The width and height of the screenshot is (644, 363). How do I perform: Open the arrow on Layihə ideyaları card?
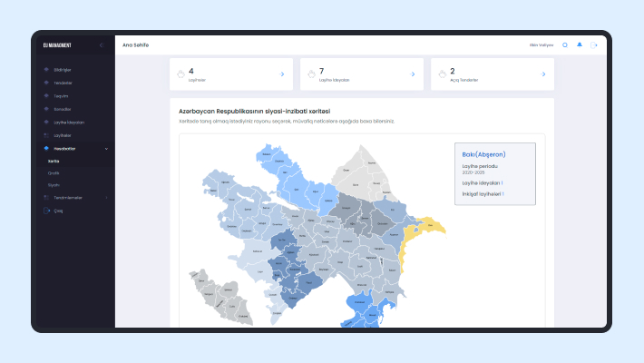pyautogui.click(x=413, y=74)
